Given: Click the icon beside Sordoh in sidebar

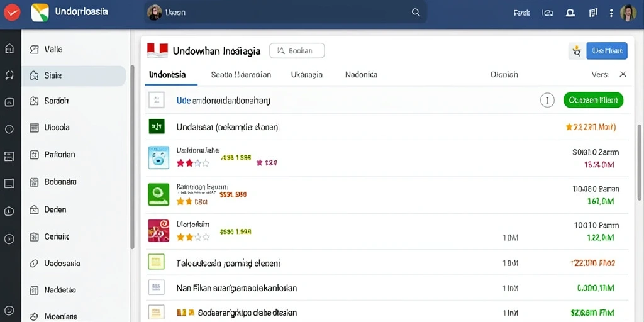Looking at the screenshot, I should click(34, 101).
